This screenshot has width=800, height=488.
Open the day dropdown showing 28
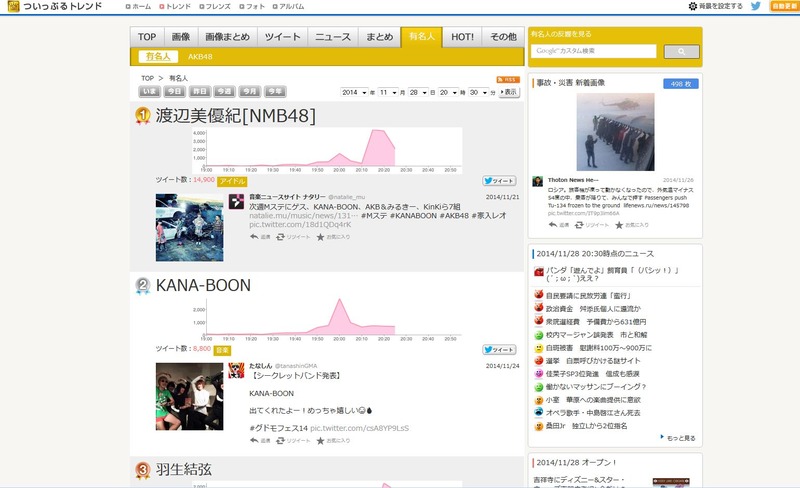point(418,92)
